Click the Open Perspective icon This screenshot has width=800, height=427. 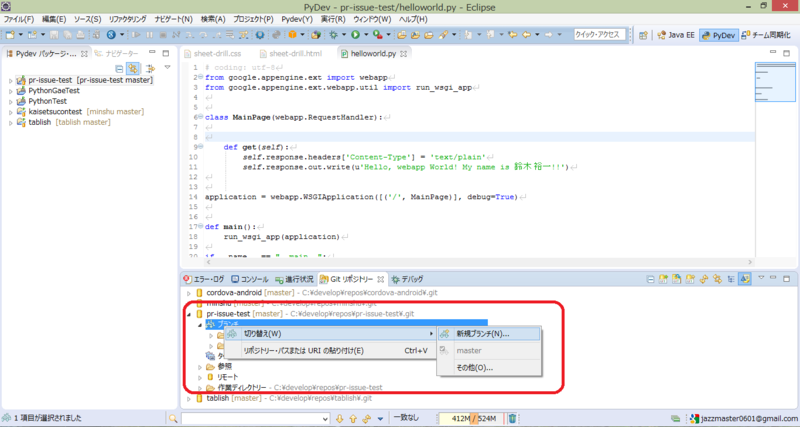click(643, 35)
